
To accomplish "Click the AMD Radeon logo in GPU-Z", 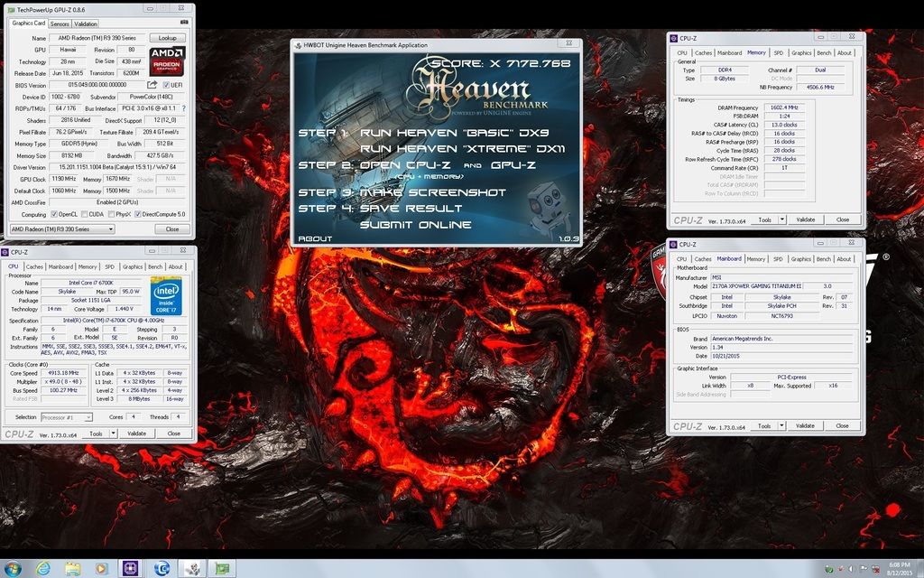I will point(169,59).
